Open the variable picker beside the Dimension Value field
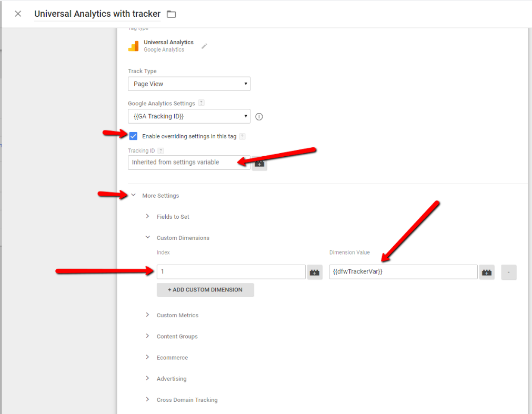The height and width of the screenshot is (414, 532). point(487,272)
